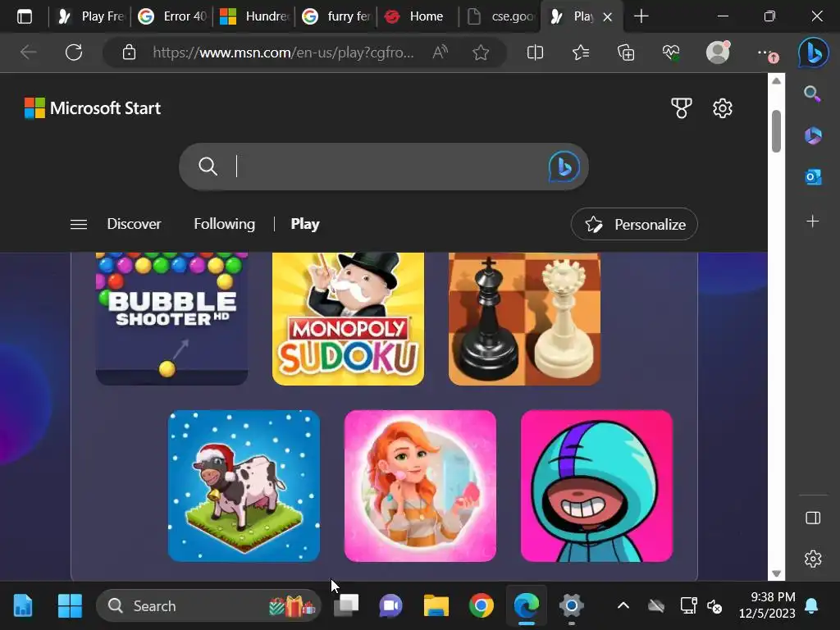Image resolution: width=840 pixels, height=630 pixels.
Task: Go back to previous page
Action: point(28,52)
